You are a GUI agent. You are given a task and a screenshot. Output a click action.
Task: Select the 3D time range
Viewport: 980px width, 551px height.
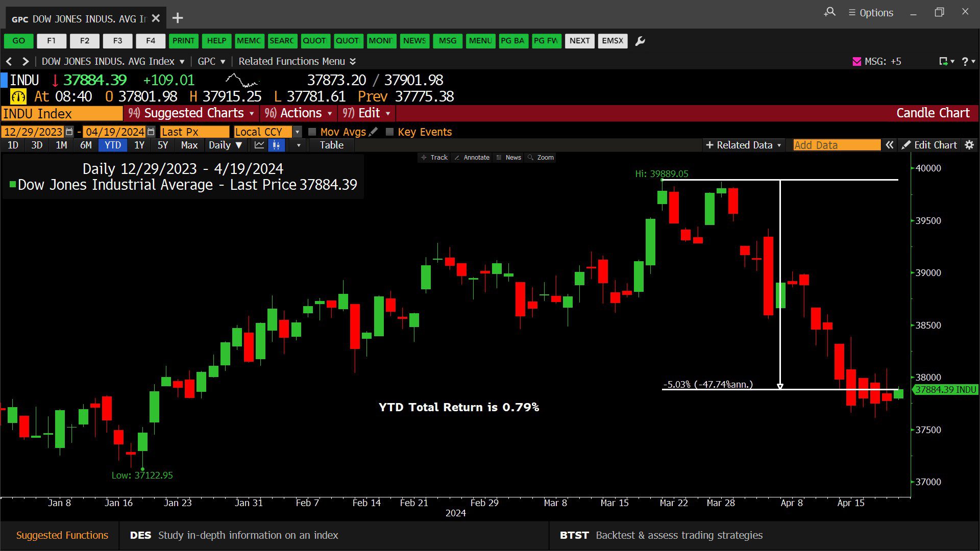pos(37,145)
